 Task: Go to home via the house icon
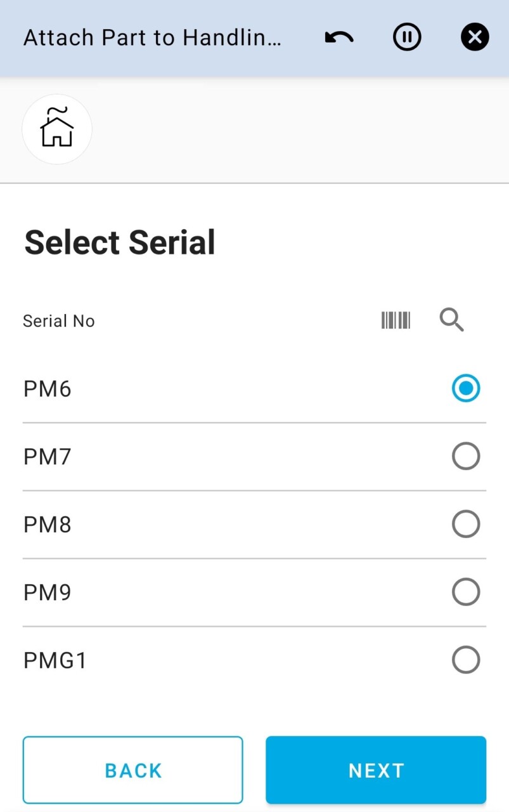57,129
